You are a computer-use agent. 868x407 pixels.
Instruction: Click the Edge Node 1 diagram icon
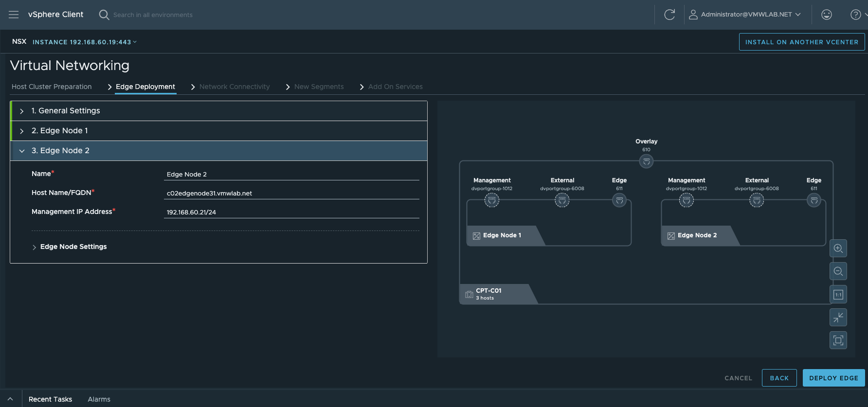pos(476,236)
